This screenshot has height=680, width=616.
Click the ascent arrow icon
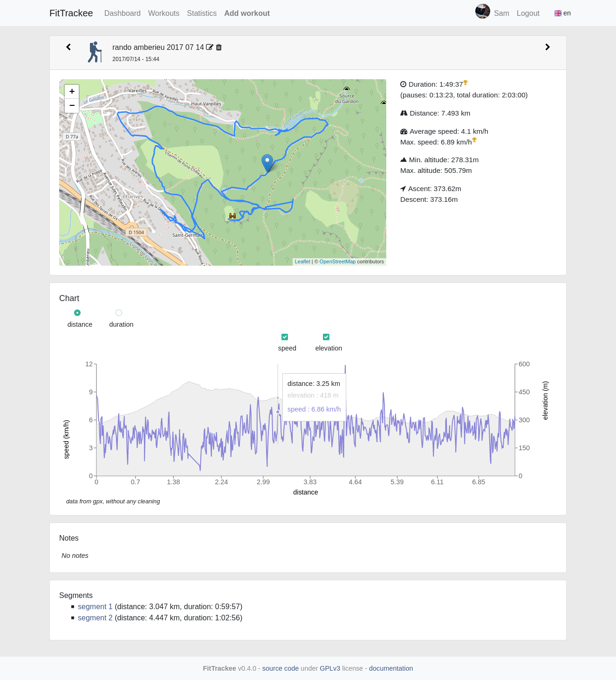403,189
